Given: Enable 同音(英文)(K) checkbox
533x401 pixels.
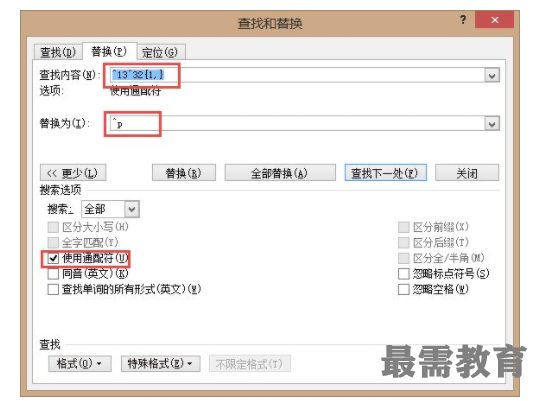Looking at the screenshot, I should (53, 274).
